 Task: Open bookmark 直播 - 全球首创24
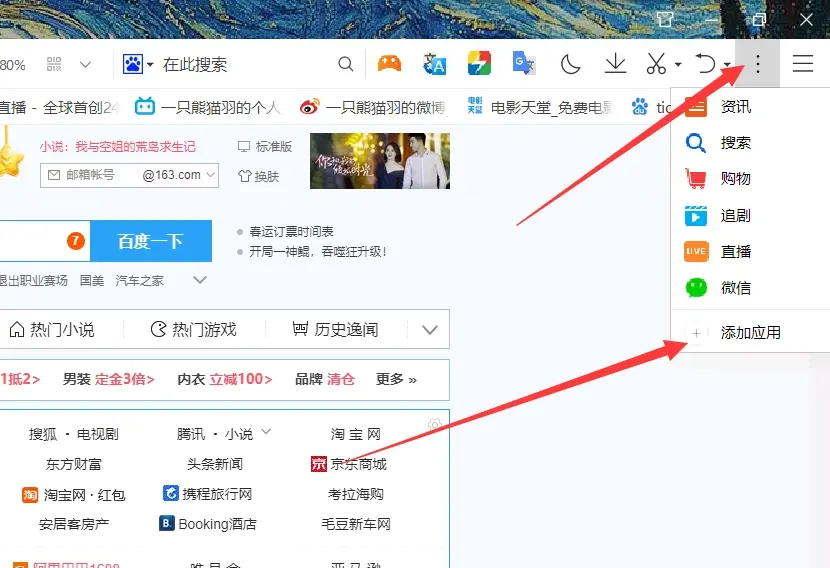point(59,107)
